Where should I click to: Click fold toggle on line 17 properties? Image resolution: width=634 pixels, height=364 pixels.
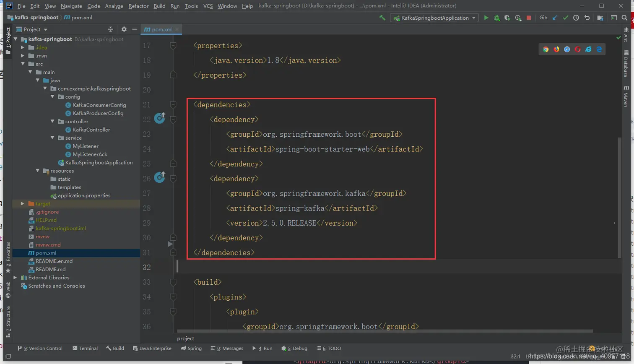click(173, 45)
